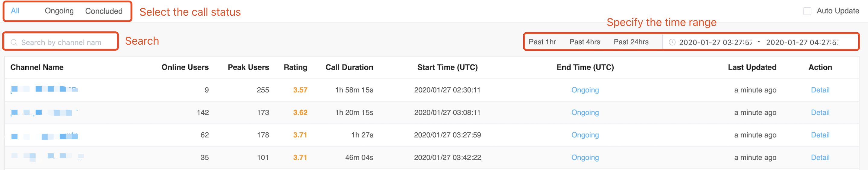The width and height of the screenshot is (868, 170).
Task: Focus the search by channel name field
Action: pos(62,42)
